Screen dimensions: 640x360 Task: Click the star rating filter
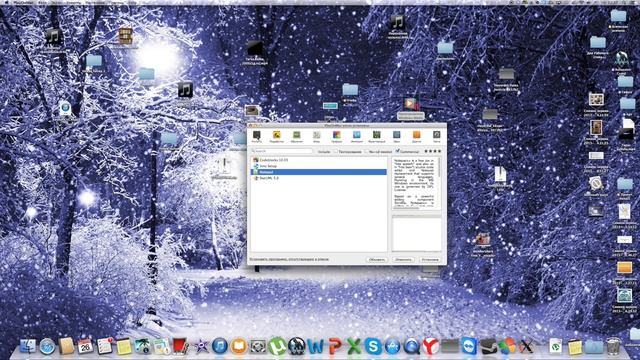433,151
